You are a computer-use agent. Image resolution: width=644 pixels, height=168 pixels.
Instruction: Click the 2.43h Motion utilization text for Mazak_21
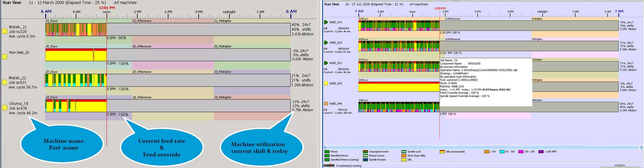tap(302, 34)
